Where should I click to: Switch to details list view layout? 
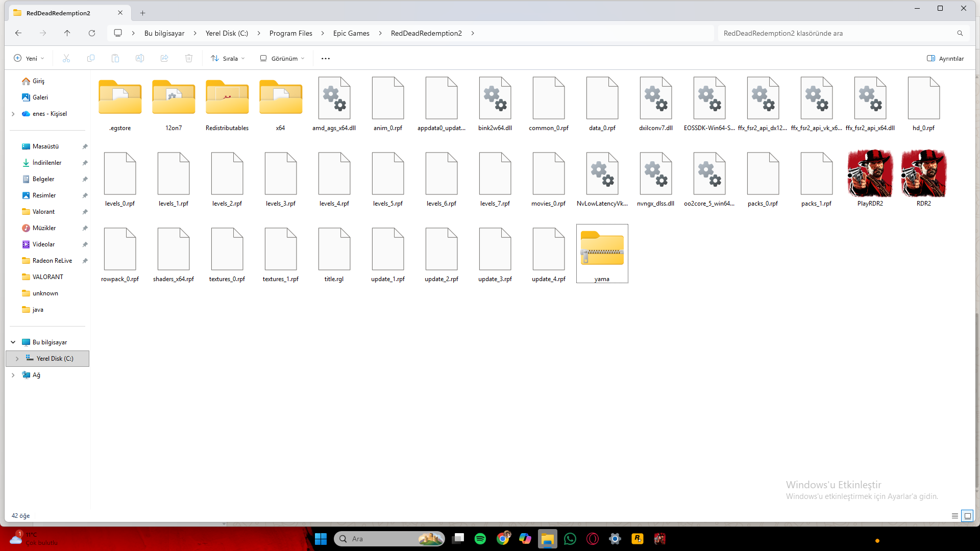coord(955,516)
